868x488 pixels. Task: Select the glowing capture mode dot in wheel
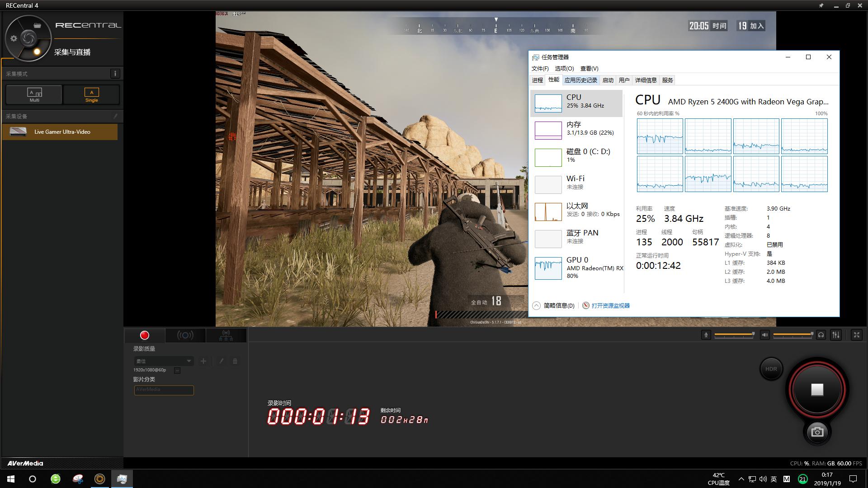37,52
